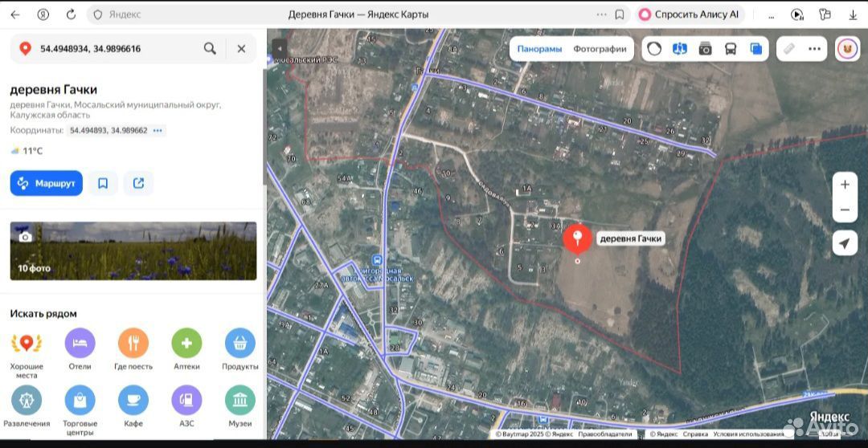Open the 10 фото photo thumbnail
Image resolution: width=868 pixels, height=448 pixels.
(x=133, y=251)
